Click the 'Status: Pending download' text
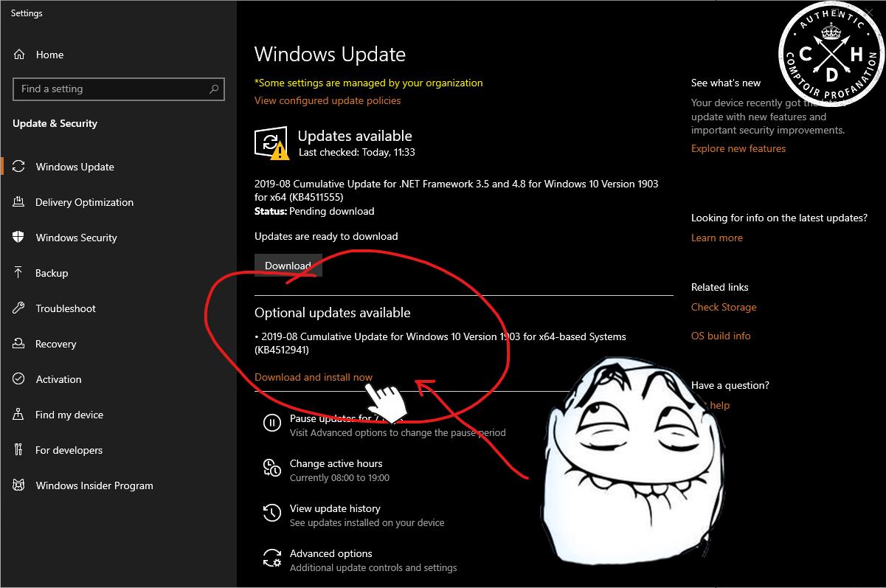886x588 pixels. (314, 211)
